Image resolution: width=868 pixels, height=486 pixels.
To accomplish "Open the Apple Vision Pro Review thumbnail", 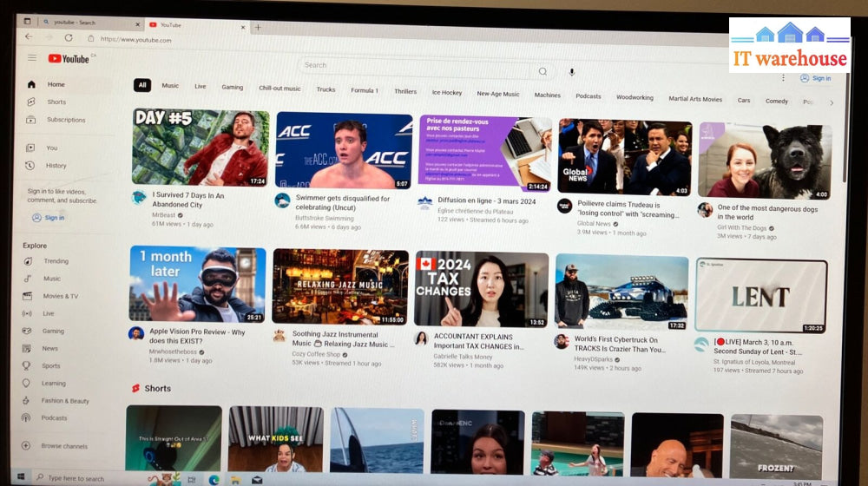I will click(198, 285).
